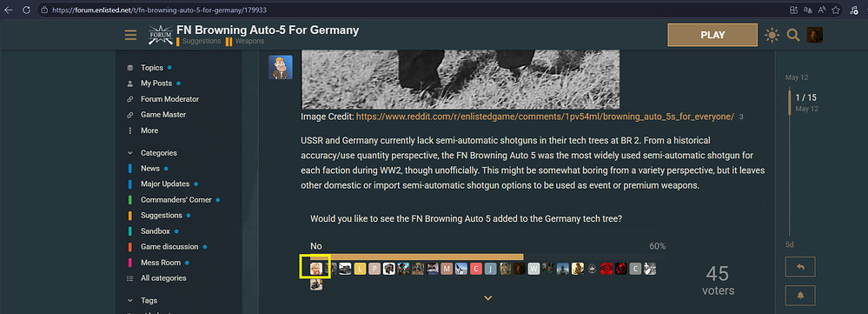
Task: Open forum search with the magnifier icon
Action: [793, 35]
